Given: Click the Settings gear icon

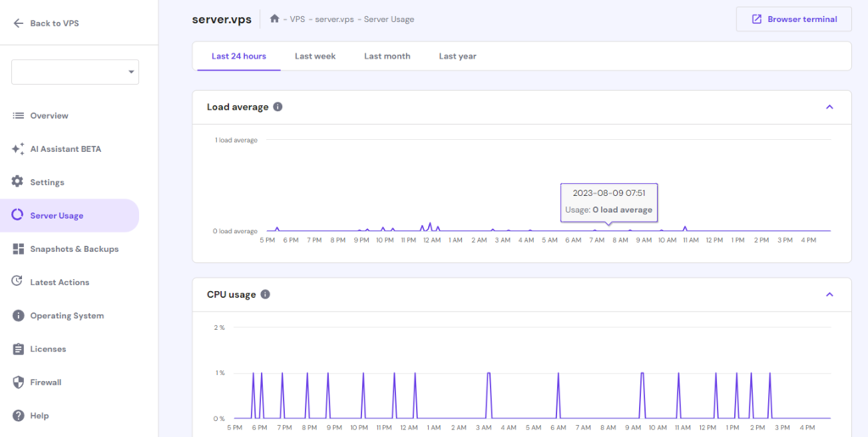Looking at the screenshot, I should tap(18, 182).
